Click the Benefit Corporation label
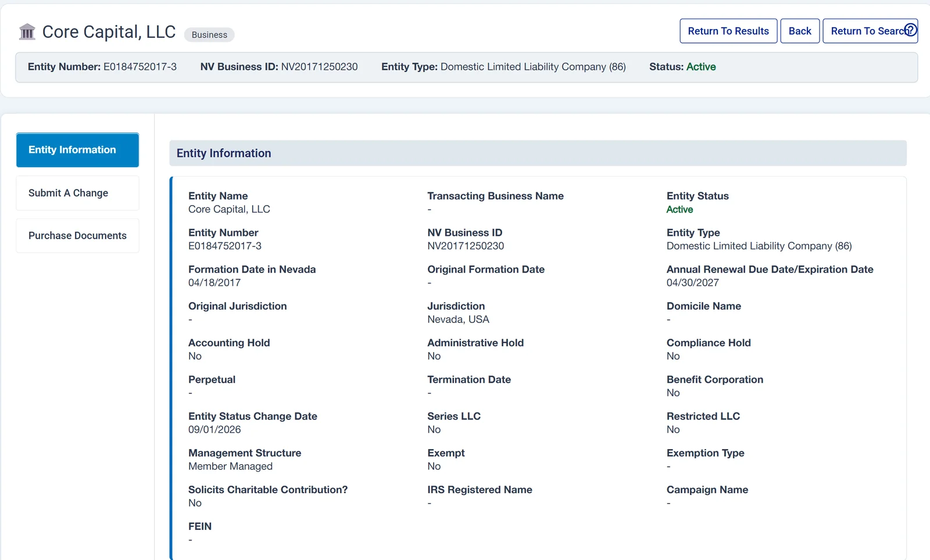Image resolution: width=930 pixels, height=560 pixels. coord(715,379)
